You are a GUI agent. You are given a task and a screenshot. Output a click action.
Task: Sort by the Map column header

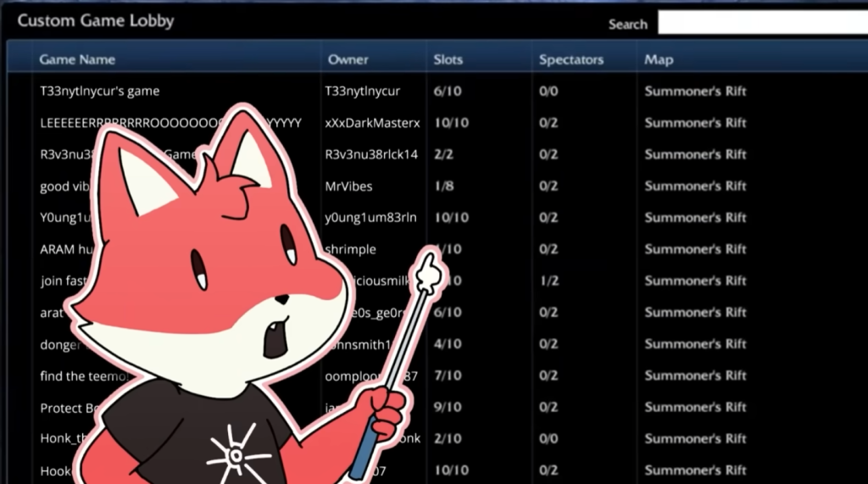click(x=659, y=59)
